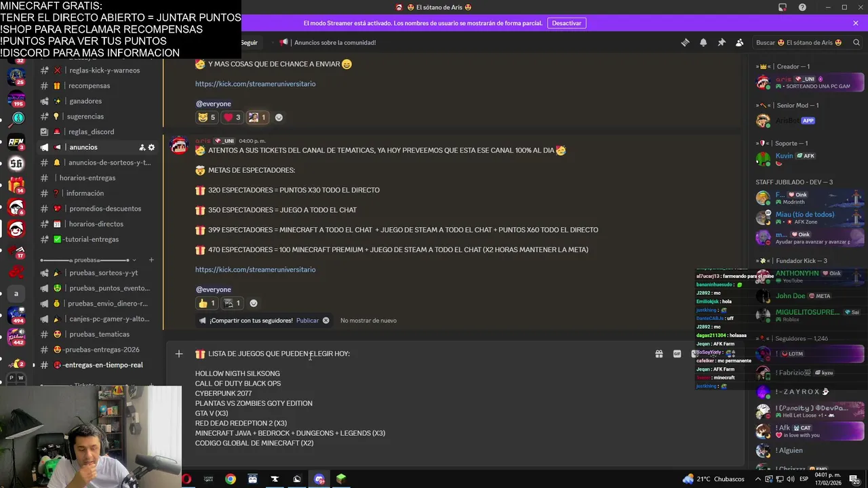Screen dimensions: 868x488
Task: Open the weather widget 21°C Chubascos
Action: point(713,479)
